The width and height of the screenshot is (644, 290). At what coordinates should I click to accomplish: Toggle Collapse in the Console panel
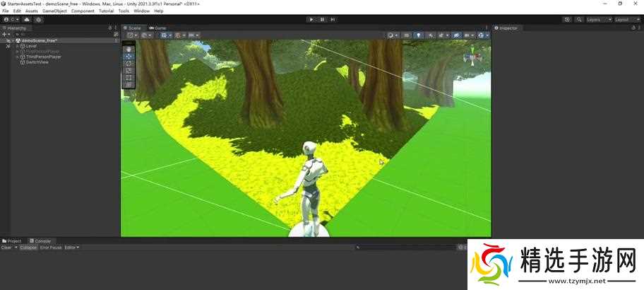pyautogui.click(x=28, y=248)
